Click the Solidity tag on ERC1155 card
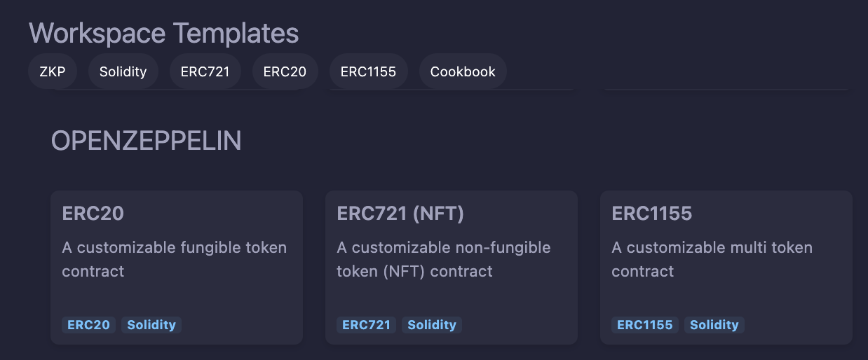This screenshot has width=868, height=360. click(x=714, y=325)
